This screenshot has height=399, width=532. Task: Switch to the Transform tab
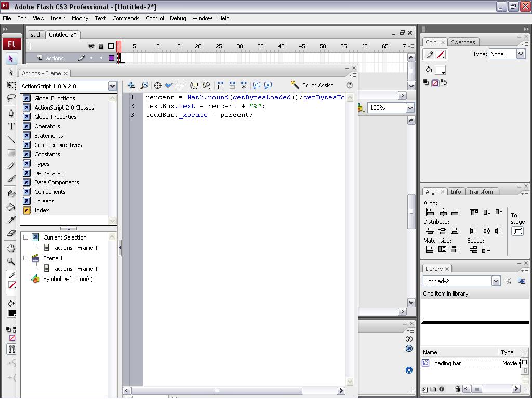(482, 192)
